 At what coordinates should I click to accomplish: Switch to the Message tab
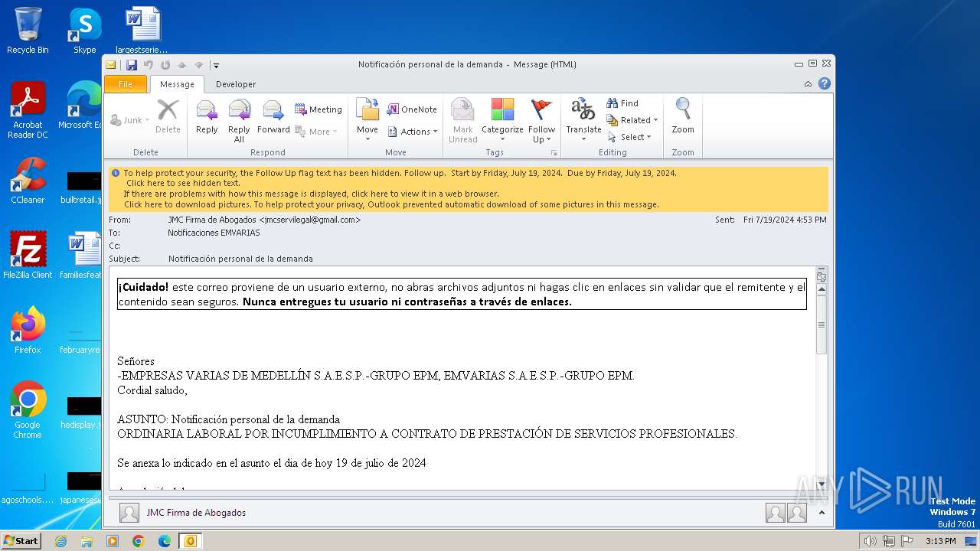coord(177,84)
